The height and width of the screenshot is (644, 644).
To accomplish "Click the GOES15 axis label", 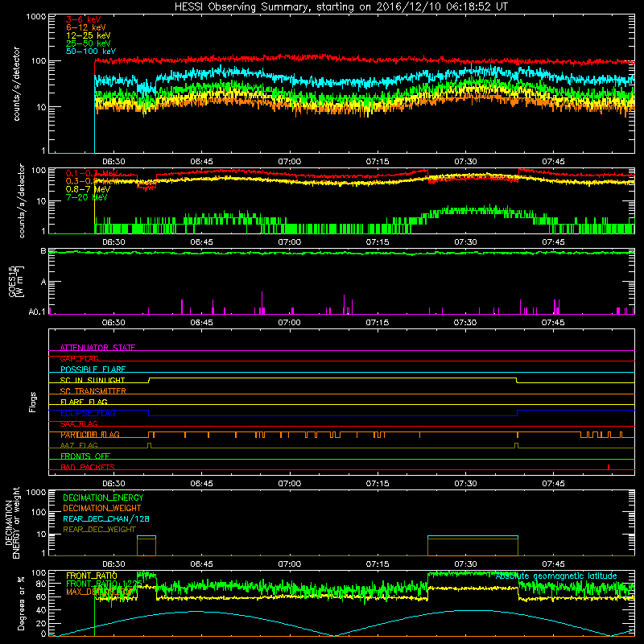I will 16,281.
